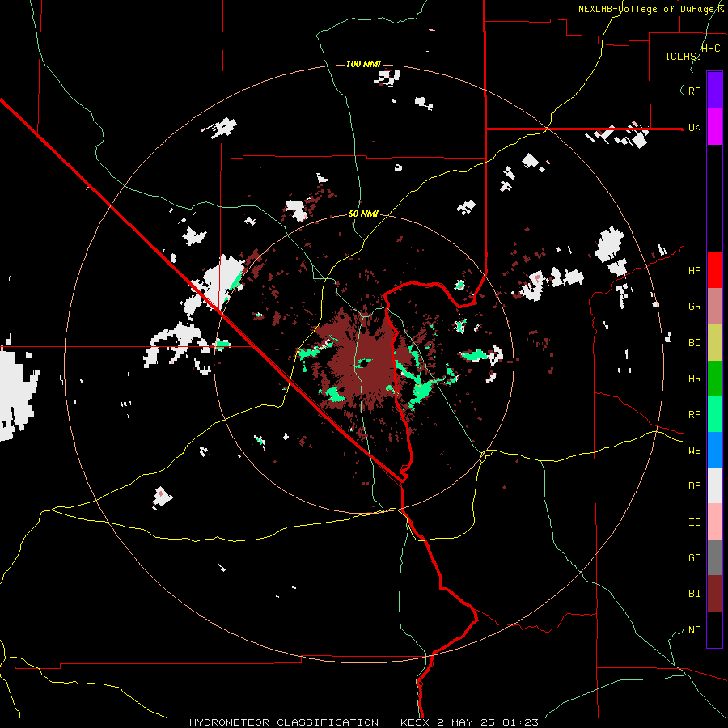728x728 pixels.
Task: Click the UK legend label
Action: click(x=694, y=128)
